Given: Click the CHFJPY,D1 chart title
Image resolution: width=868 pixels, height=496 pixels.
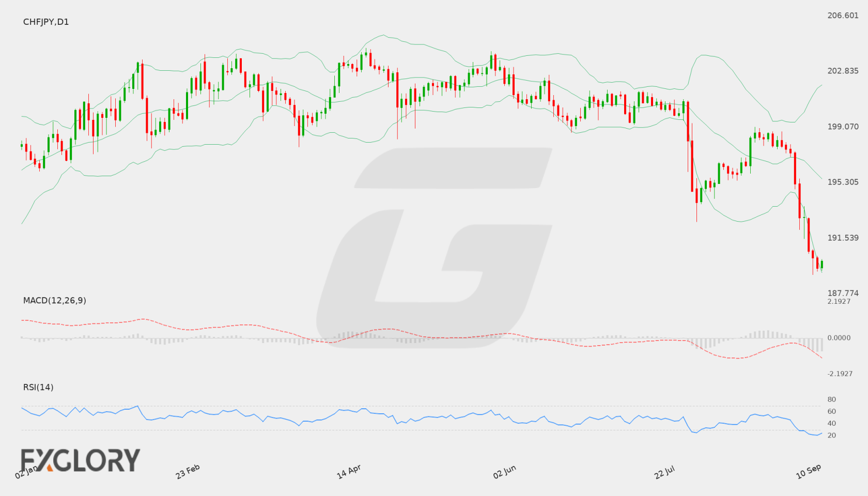Looking at the screenshot, I should click(46, 22).
